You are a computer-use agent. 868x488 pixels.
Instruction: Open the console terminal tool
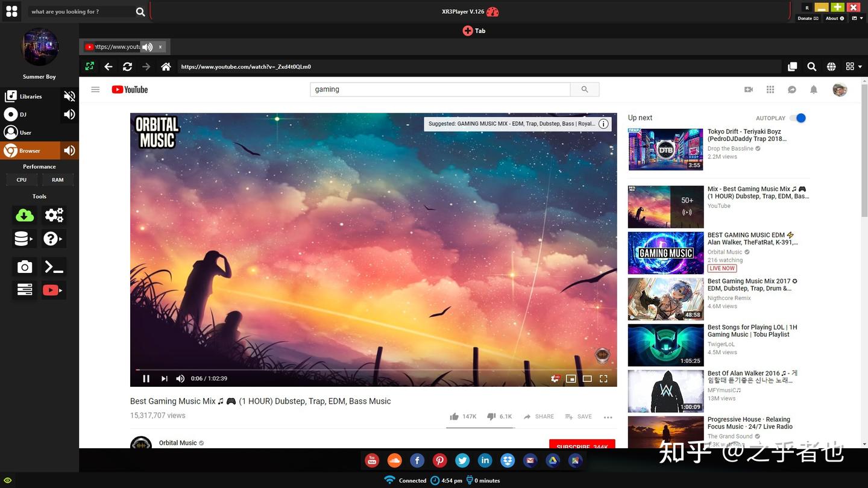click(54, 267)
